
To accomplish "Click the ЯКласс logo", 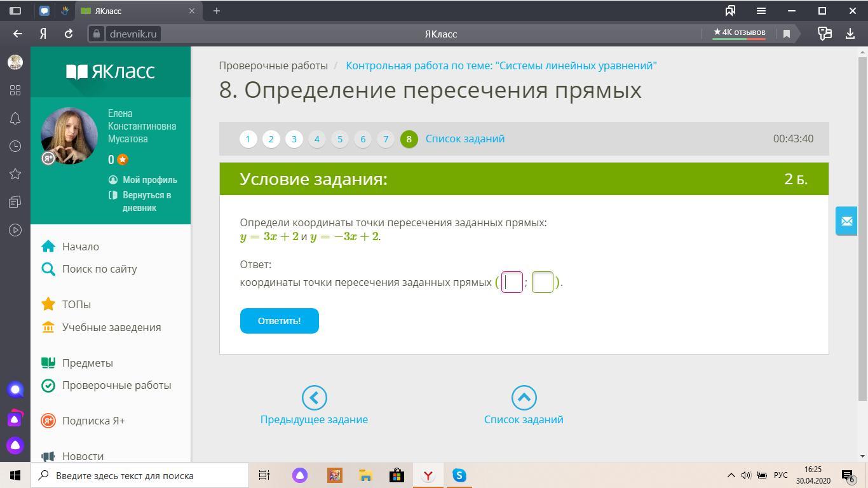I will tap(111, 71).
